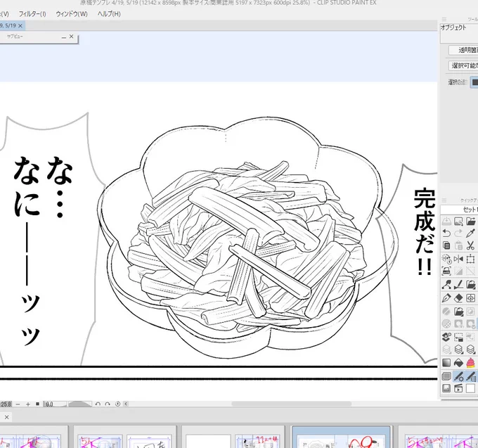
Task: Click the reset rotation icon in the status bar
Action: coord(117,404)
